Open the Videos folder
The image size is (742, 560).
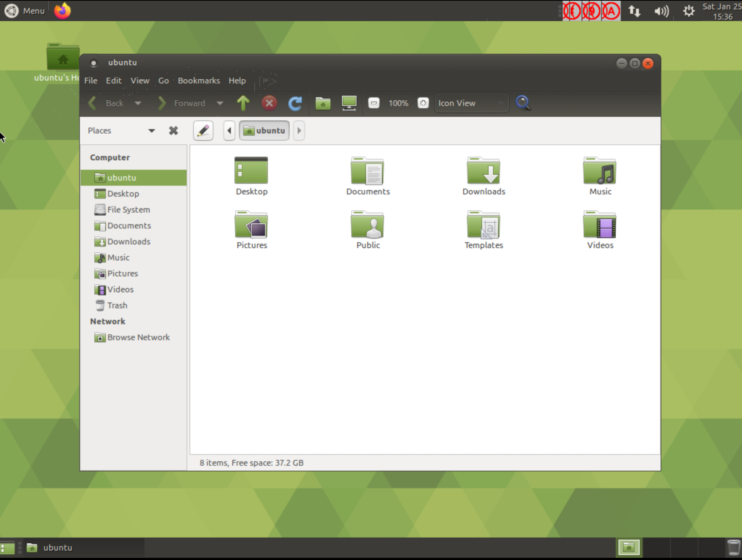[599, 230]
